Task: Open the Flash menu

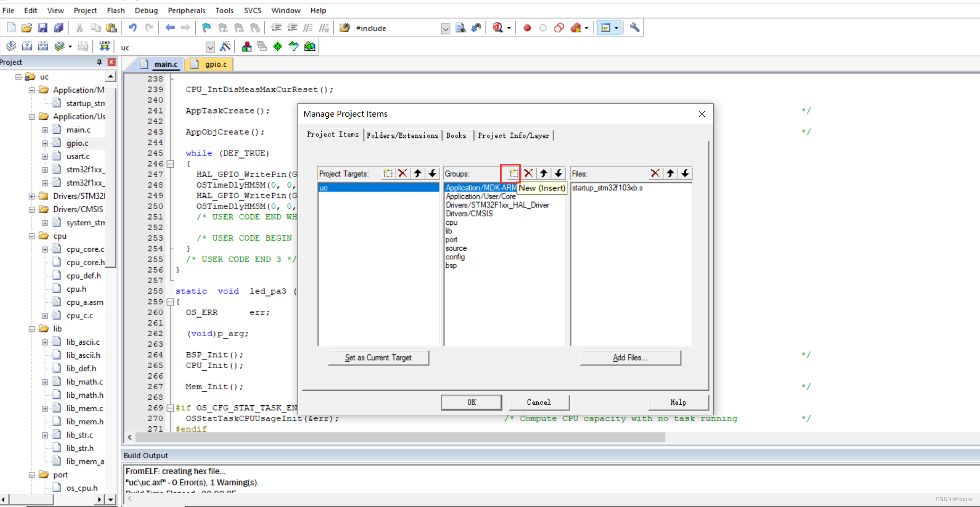Action: pos(116,10)
